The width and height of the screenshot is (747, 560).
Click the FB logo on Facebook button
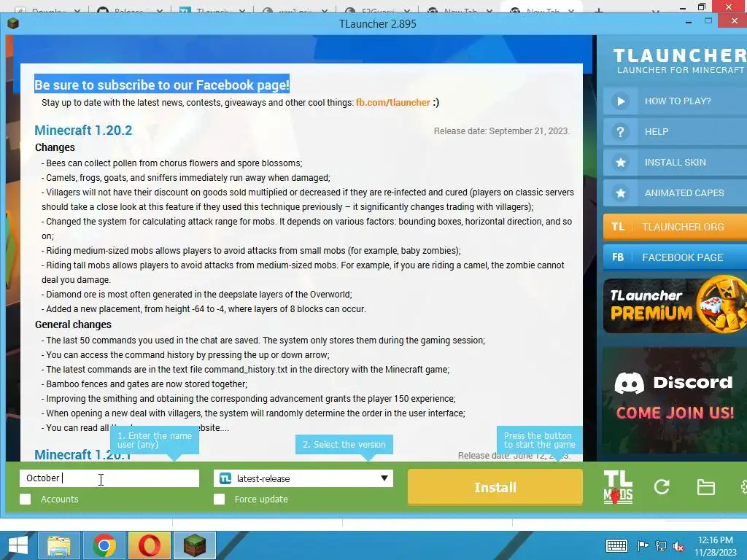click(618, 257)
